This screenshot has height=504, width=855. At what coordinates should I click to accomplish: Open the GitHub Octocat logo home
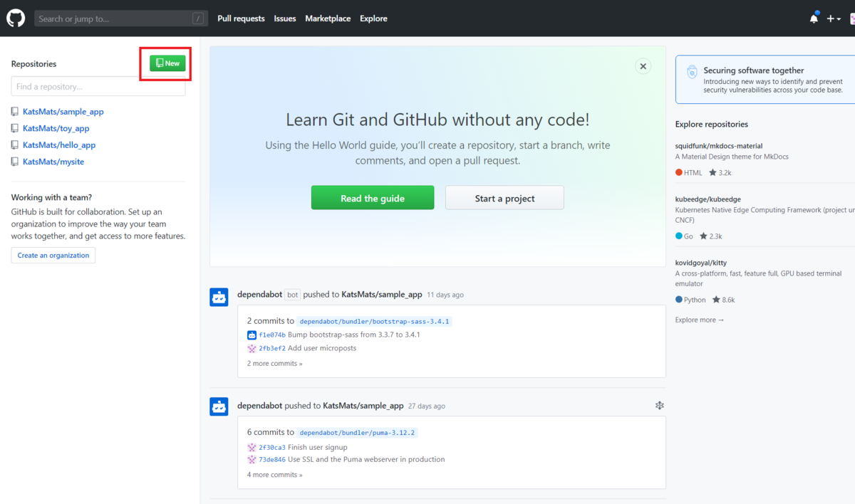[x=16, y=19]
